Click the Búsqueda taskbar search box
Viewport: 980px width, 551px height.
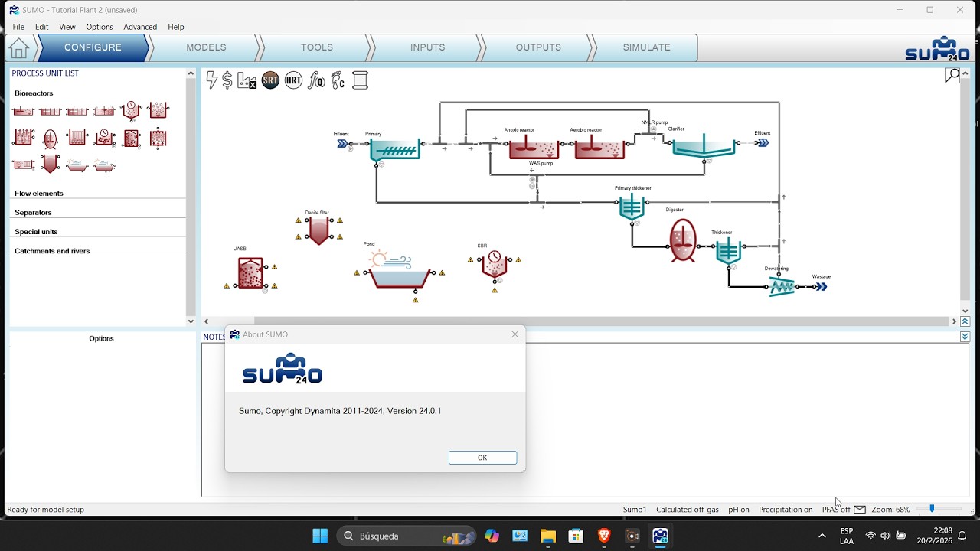[x=405, y=536]
